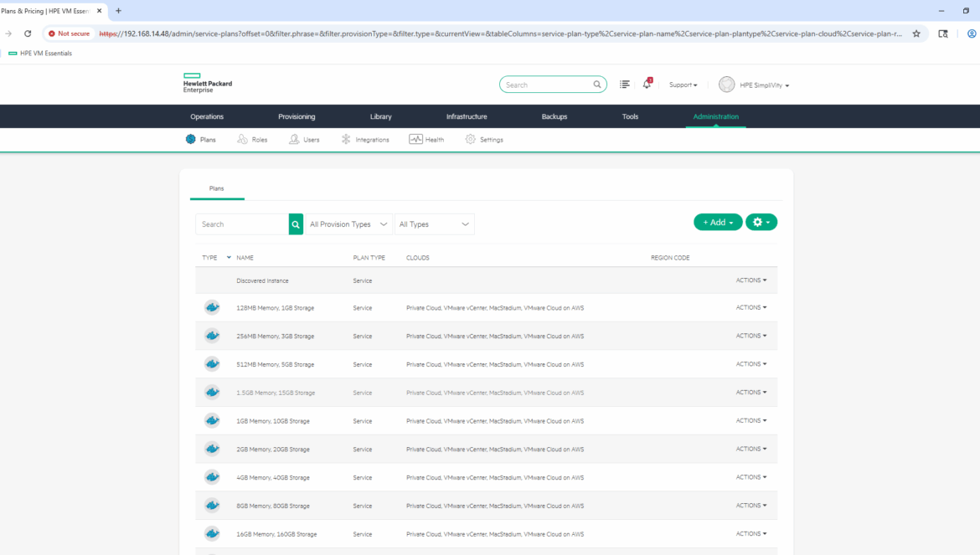
Task: Expand the Support menu in header
Action: [683, 85]
